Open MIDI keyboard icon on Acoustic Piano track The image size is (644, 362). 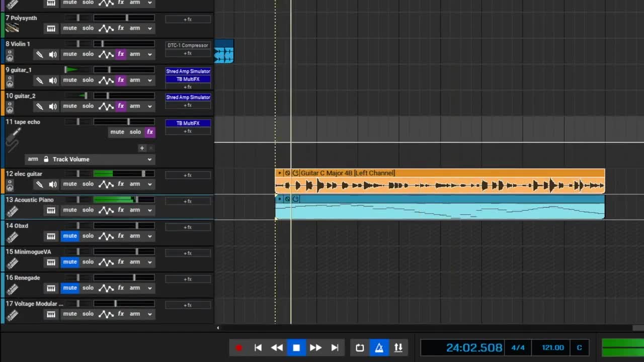(51, 210)
